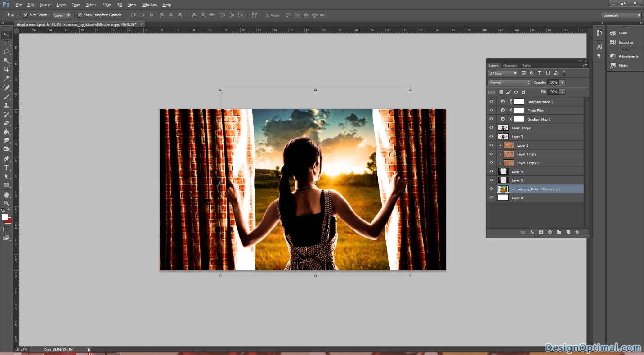Select the Clone Stamp tool
The height and width of the screenshot is (355, 644).
click(6, 105)
